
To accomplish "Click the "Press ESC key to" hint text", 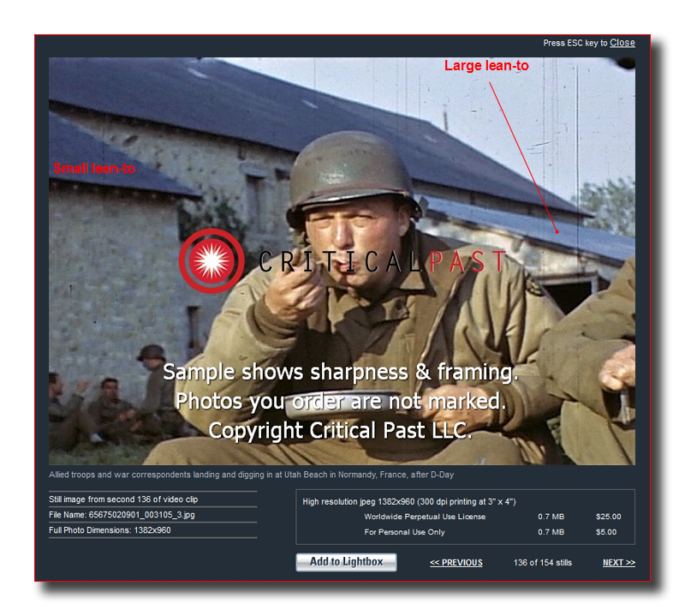I will 575,43.
